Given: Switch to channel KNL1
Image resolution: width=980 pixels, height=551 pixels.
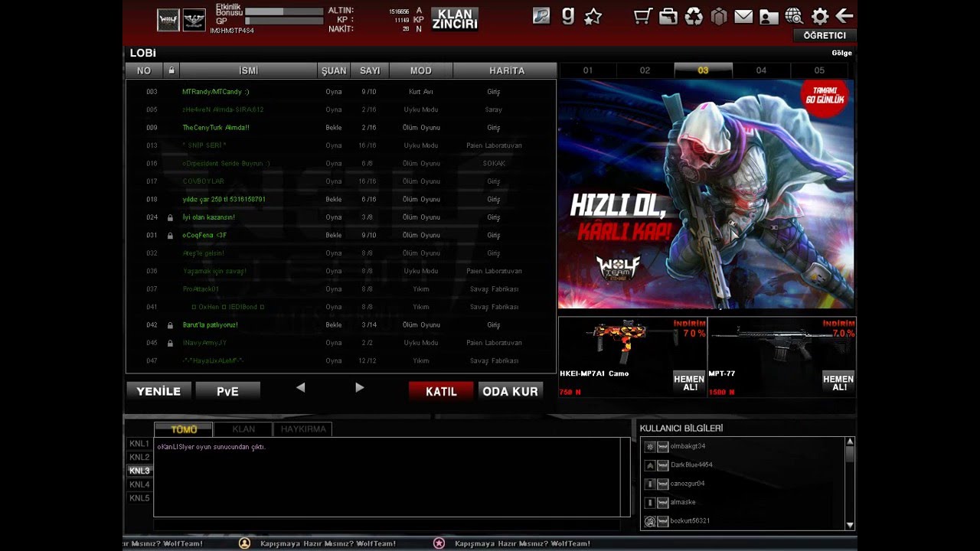Looking at the screenshot, I should pos(139,444).
